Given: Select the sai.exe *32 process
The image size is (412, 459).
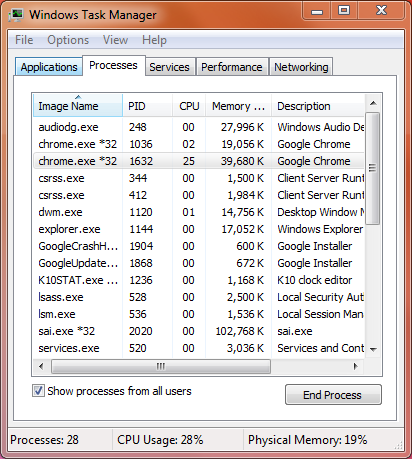Looking at the screenshot, I should (x=199, y=331).
